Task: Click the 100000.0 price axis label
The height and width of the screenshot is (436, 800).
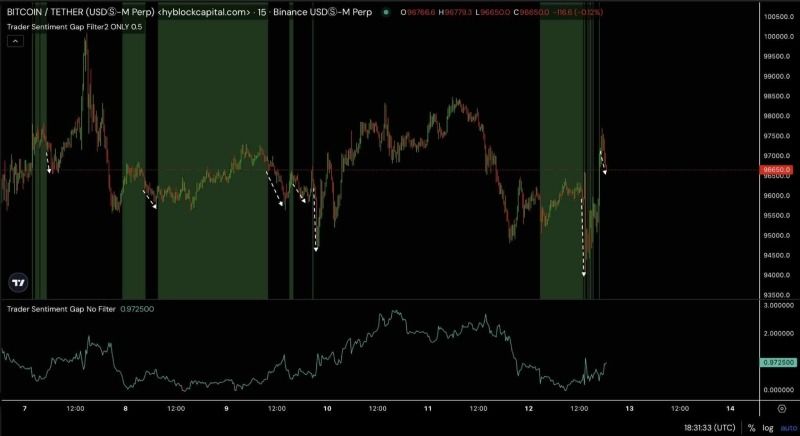Action: [x=779, y=36]
